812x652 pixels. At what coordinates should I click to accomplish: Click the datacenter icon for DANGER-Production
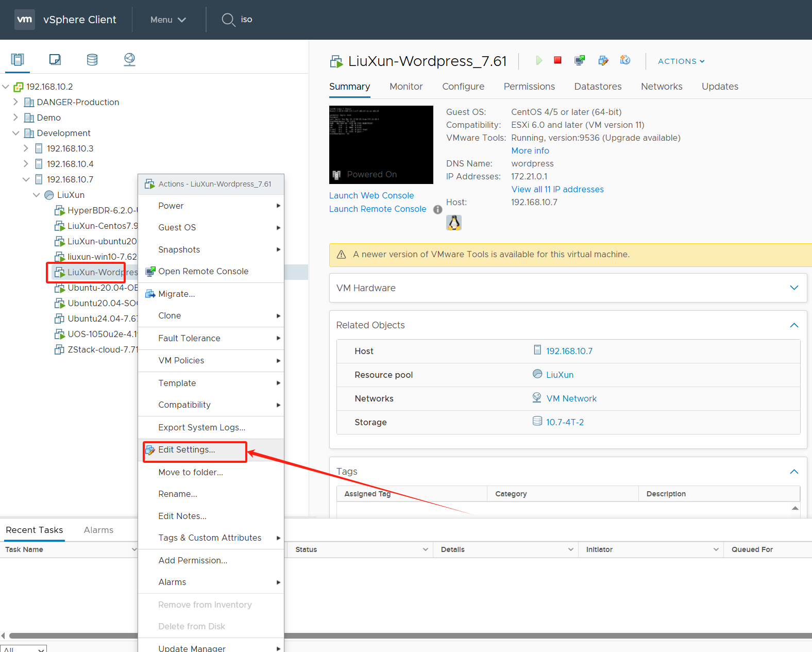(29, 102)
